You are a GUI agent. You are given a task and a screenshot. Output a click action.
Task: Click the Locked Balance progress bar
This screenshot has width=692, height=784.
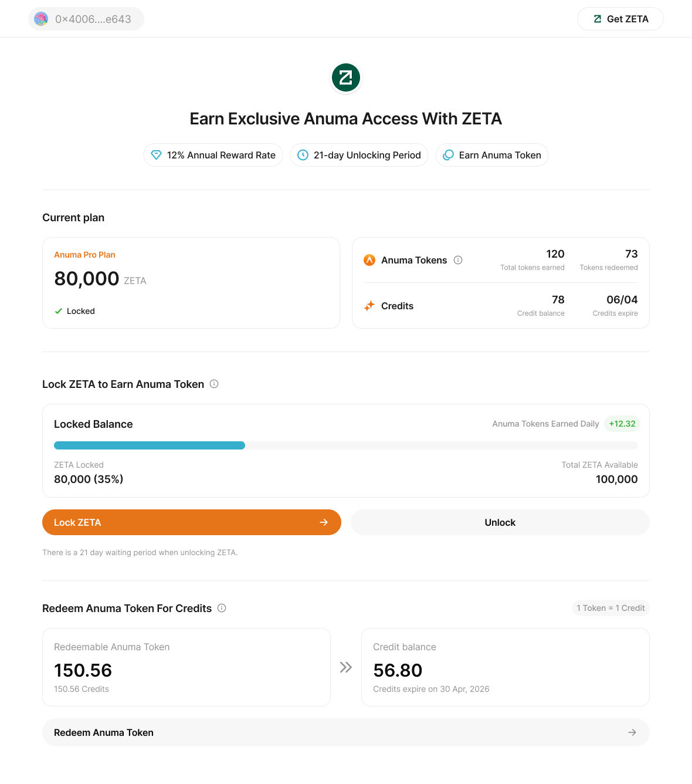[x=346, y=445]
